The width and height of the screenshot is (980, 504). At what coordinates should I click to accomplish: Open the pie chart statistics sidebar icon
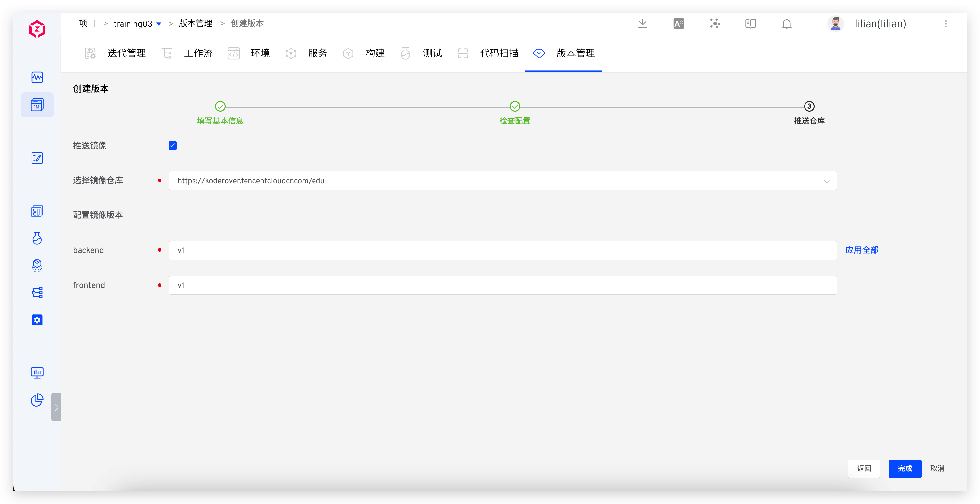pos(37,400)
